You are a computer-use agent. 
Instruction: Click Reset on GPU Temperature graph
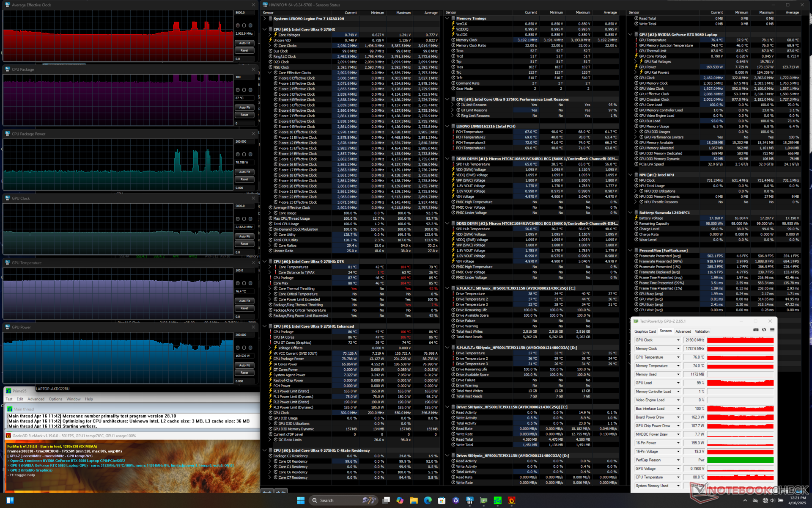point(244,308)
